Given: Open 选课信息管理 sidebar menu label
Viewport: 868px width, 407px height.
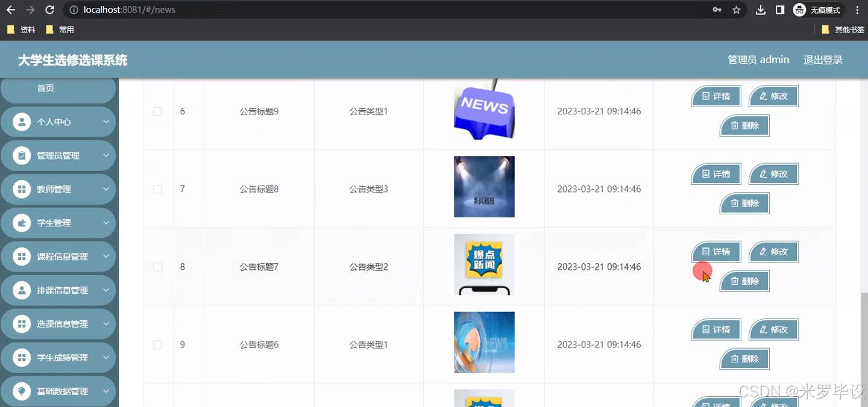Looking at the screenshot, I should pos(62,324).
